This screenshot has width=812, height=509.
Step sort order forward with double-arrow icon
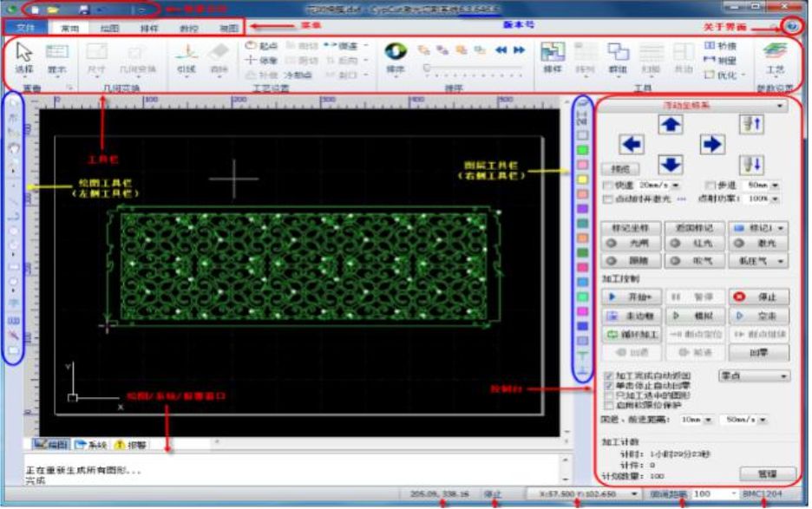click(519, 50)
